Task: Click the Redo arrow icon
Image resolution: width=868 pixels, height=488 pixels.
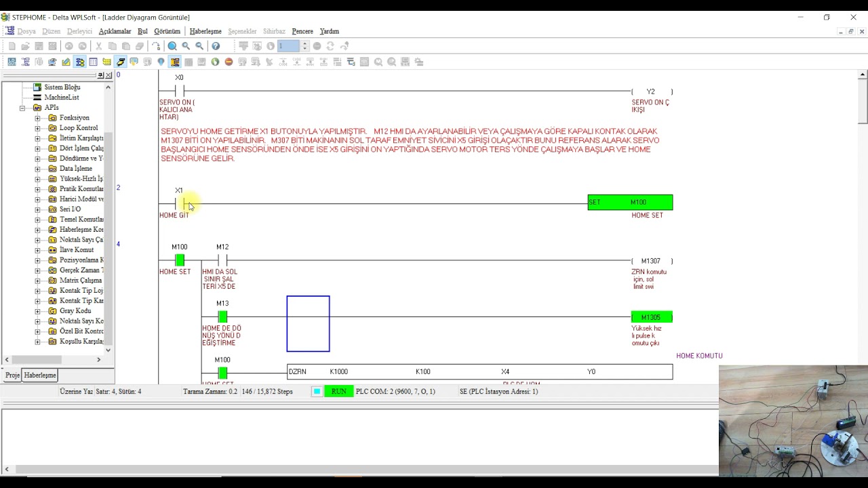Action: pos(82,46)
